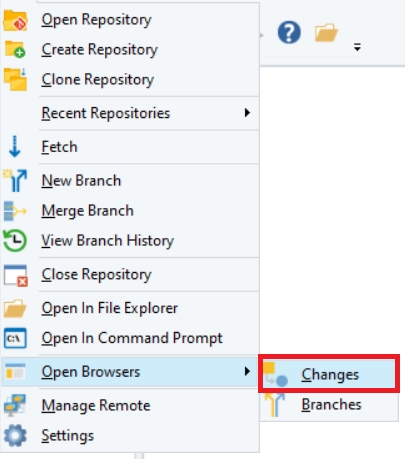
Task: Select Changes in the browsers submenu
Action: coord(329,374)
